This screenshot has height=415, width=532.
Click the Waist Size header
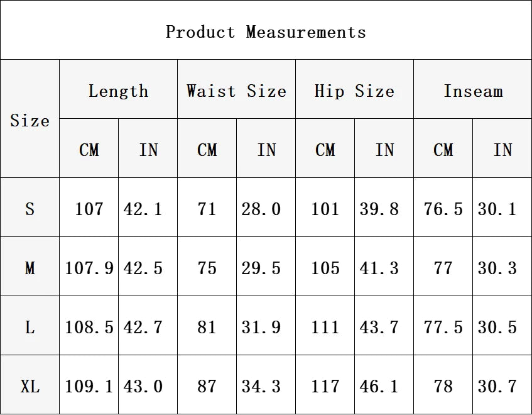pos(237,91)
